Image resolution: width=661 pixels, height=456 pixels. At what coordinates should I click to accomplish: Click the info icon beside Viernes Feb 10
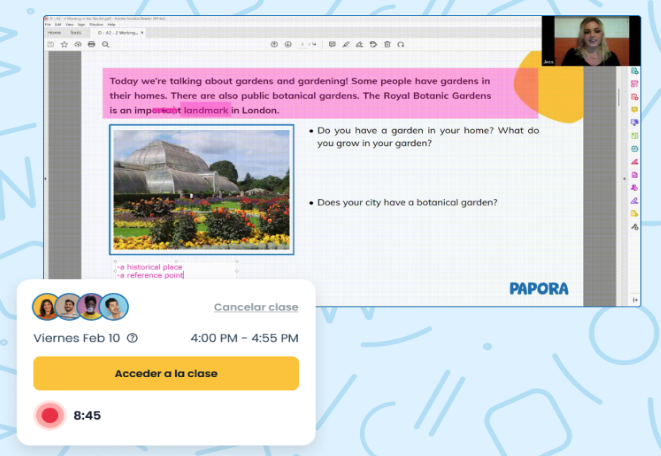click(x=132, y=338)
